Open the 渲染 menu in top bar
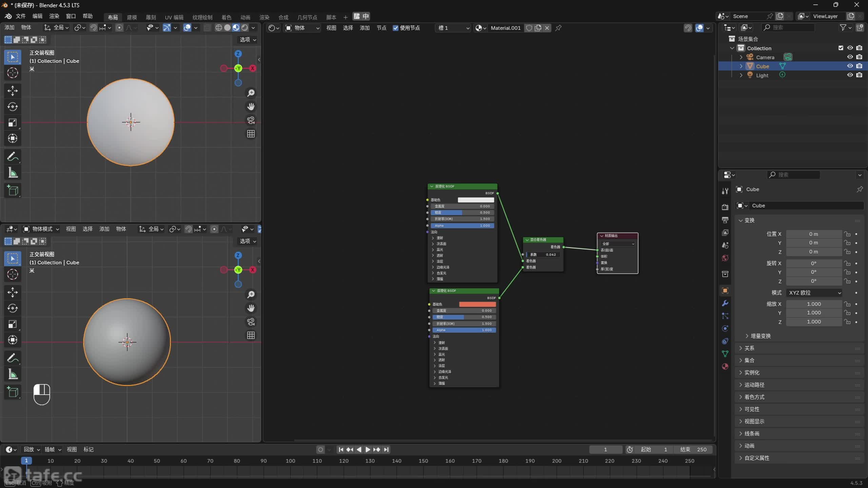The height and width of the screenshot is (488, 868). [54, 16]
